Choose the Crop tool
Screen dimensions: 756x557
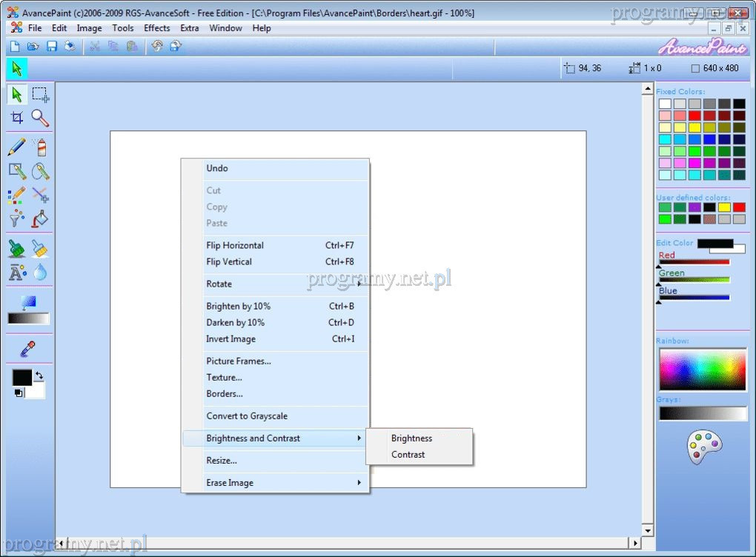point(17,118)
